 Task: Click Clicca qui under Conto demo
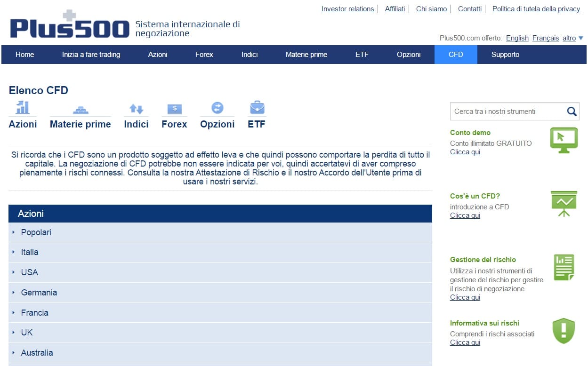click(465, 152)
